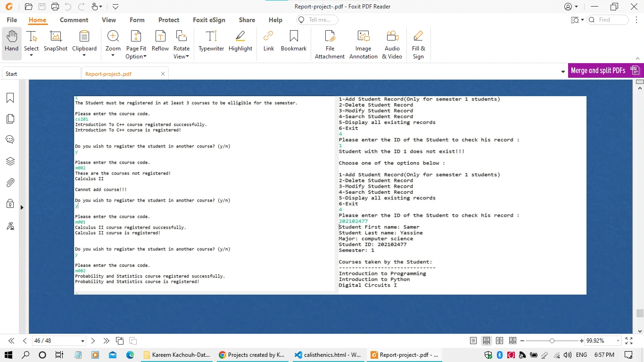Switch to the Form tab
This screenshot has height=362, width=644.
[137, 20]
